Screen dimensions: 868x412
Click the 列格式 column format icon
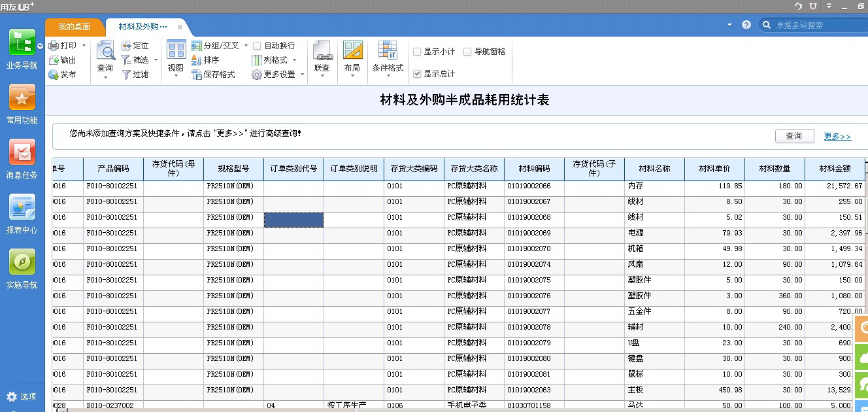(257, 60)
